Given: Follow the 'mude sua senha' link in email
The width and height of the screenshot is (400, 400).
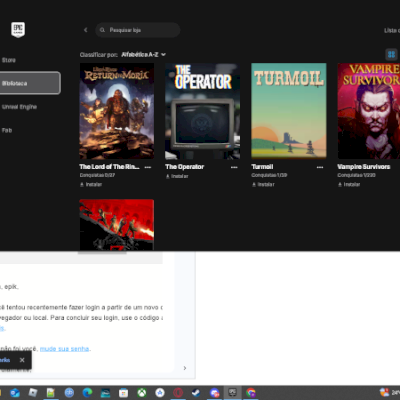Looking at the screenshot, I should (65, 349).
